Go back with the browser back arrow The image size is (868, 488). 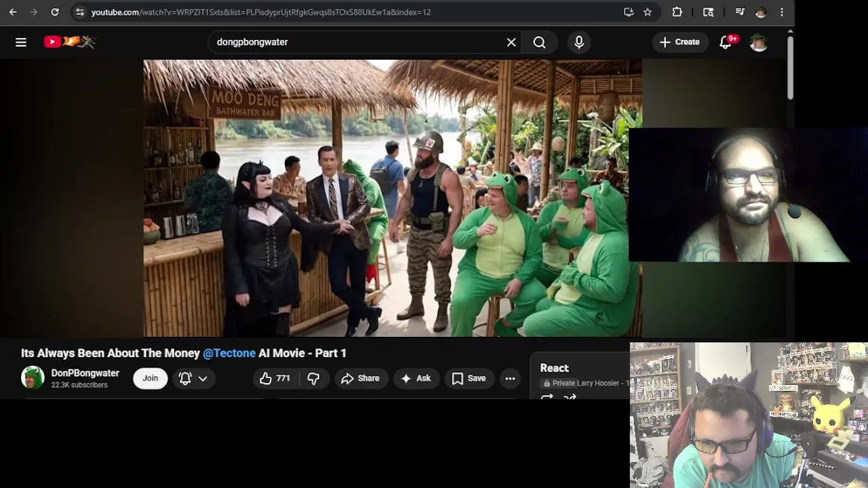point(13,12)
